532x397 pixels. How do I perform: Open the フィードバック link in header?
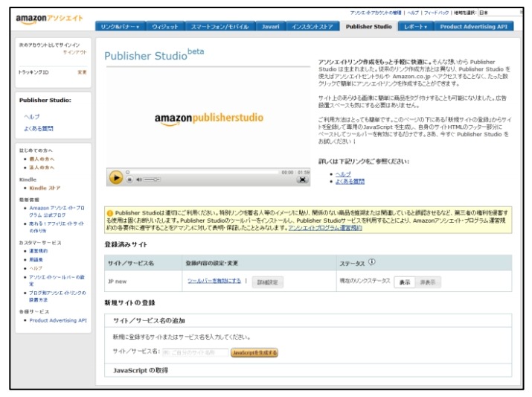[436, 13]
